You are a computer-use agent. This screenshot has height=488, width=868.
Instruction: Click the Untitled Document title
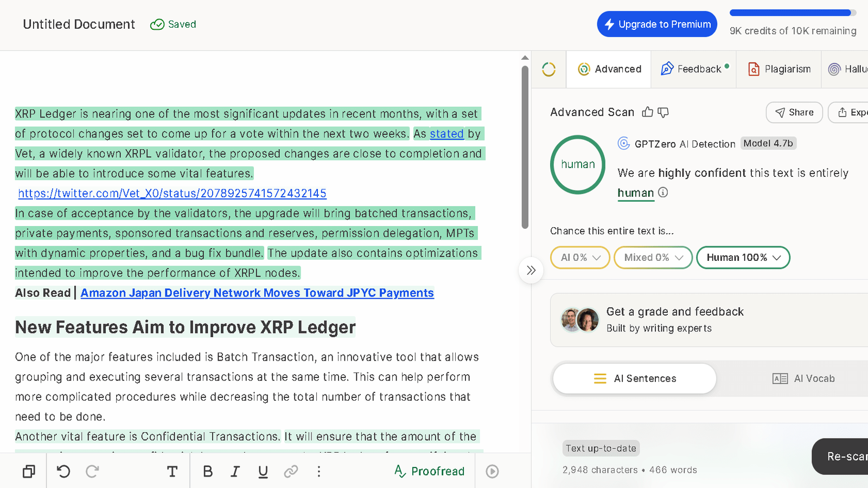click(79, 24)
